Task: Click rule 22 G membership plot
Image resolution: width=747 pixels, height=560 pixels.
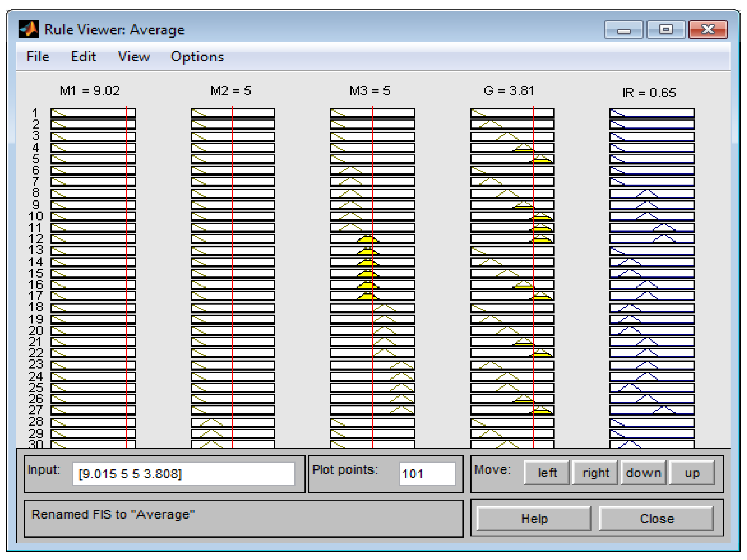Action: point(512,353)
